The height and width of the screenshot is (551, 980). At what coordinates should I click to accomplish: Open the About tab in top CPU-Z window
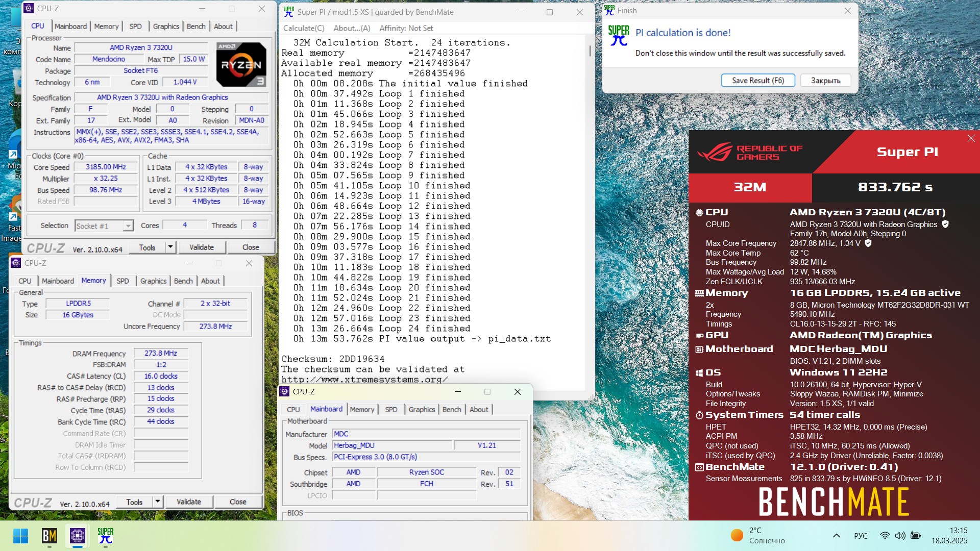pyautogui.click(x=223, y=27)
